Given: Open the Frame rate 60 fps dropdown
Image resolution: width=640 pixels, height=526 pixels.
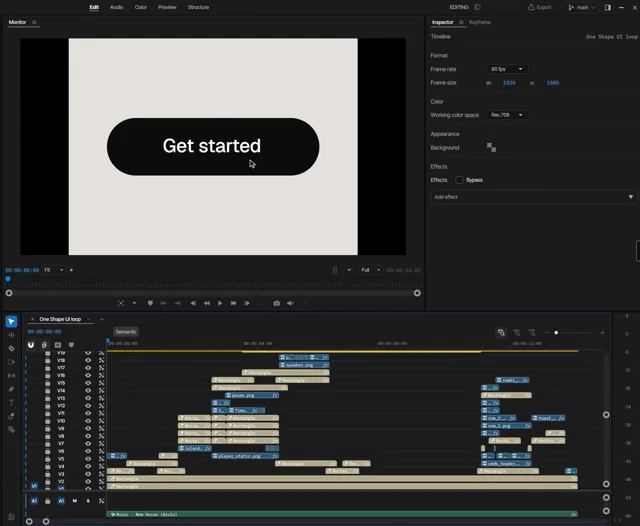Looking at the screenshot, I should 507,69.
